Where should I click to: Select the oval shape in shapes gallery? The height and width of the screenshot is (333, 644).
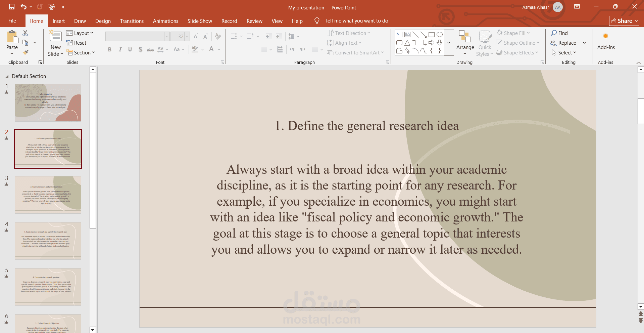pos(439,34)
